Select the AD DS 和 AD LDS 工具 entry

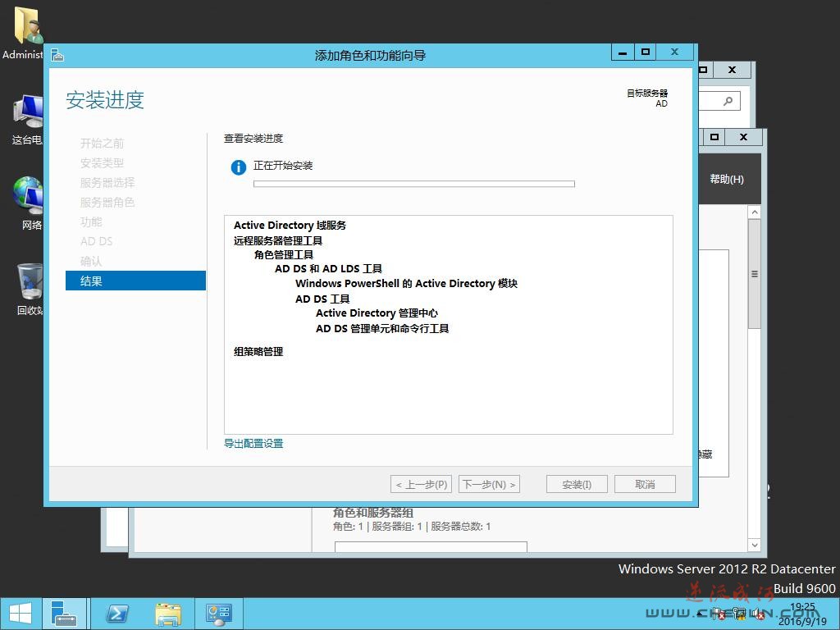(x=328, y=268)
